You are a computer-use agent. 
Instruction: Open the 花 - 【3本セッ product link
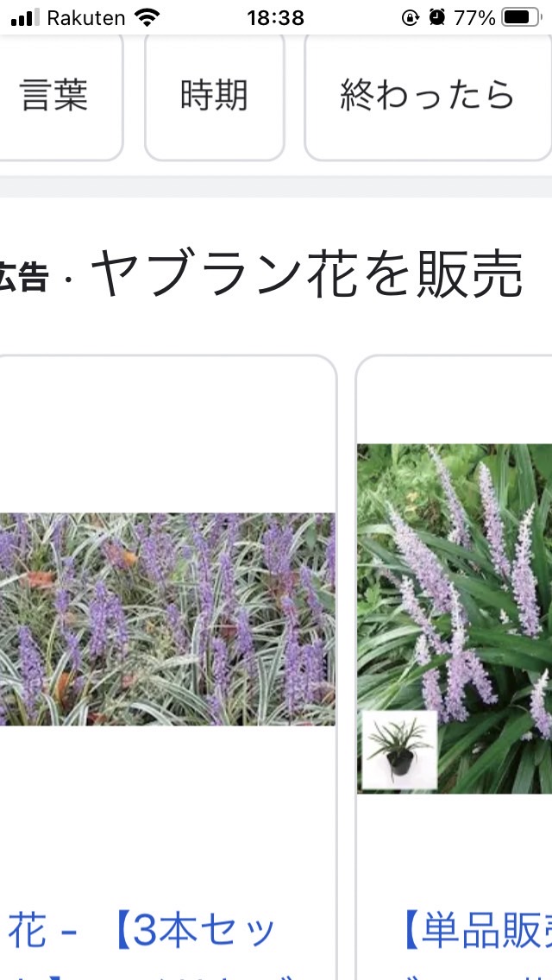[x=141, y=931]
